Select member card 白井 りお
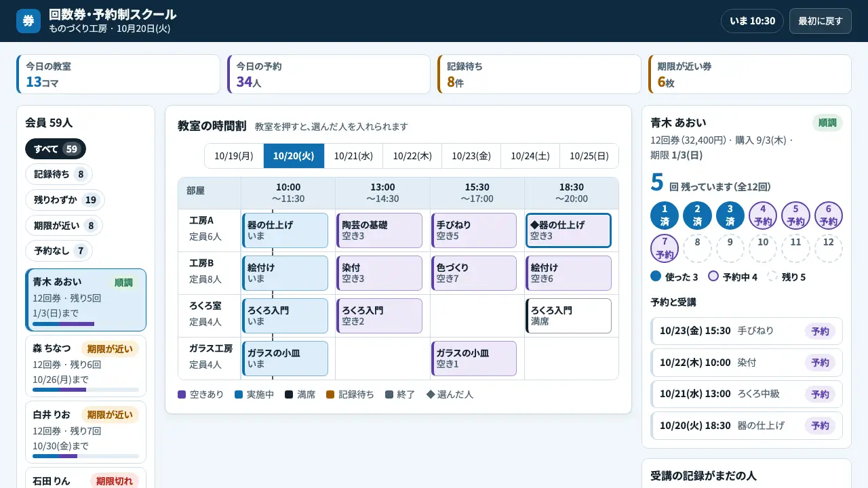The width and height of the screenshot is (868, 488). coord(85,432)
